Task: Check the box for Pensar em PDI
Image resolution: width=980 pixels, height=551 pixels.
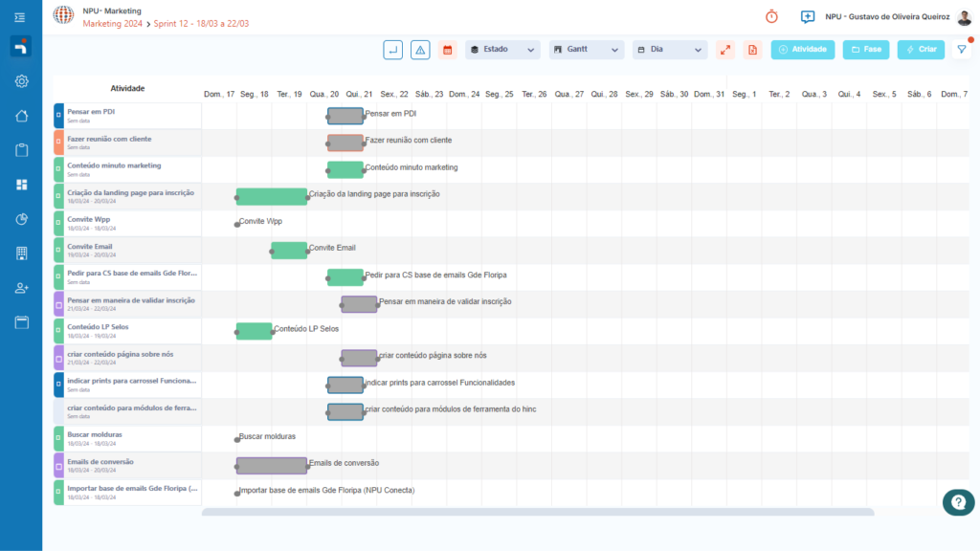Action: click(58, 116)
